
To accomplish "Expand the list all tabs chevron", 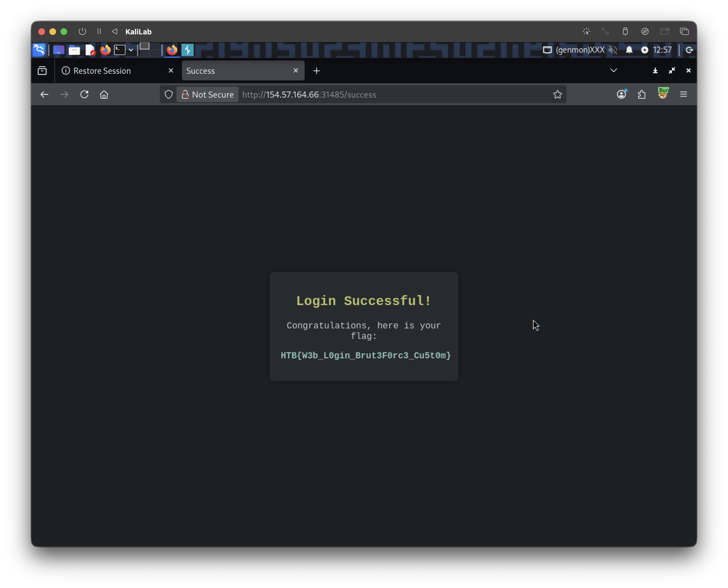I will pos(613,70).
